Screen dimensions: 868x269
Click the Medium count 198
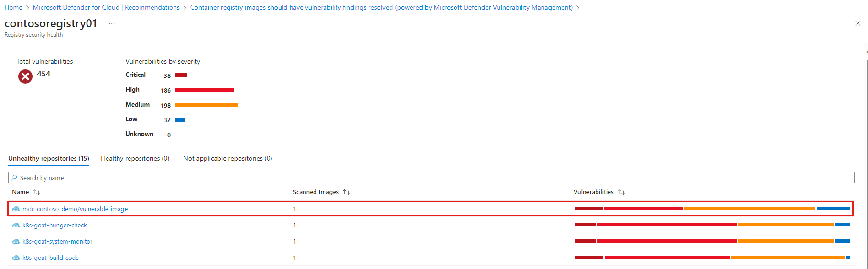(x=166, y=106)
